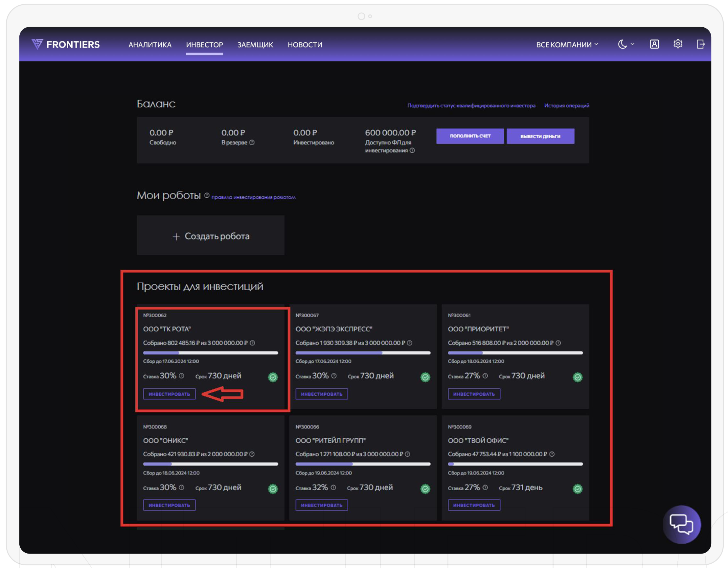Screen dimensions: 728x568
Task: Expand the 'Все компании' dropdown
Action: click(x=567, y=45)
